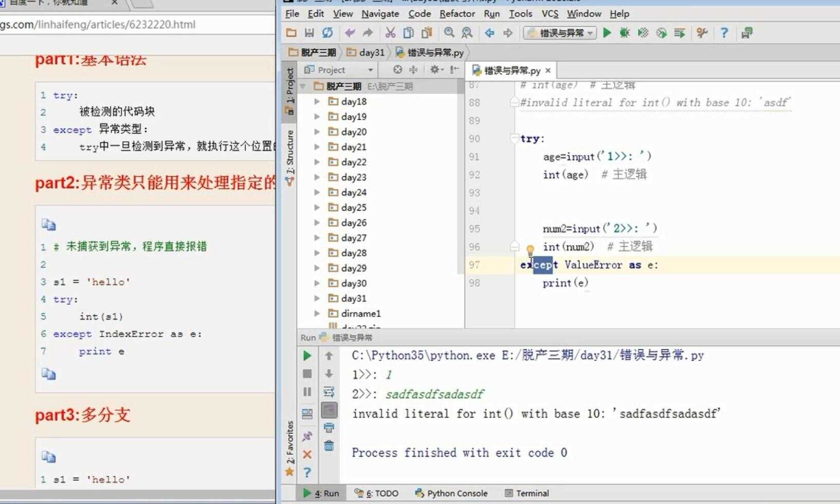Click the Help question mark toolbar icon

coord(724,33)
